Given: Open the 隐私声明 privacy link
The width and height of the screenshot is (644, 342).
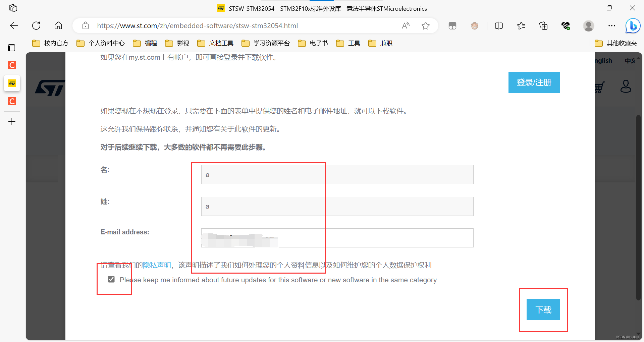Looking at the screenshot, I should tap(157, 265).
